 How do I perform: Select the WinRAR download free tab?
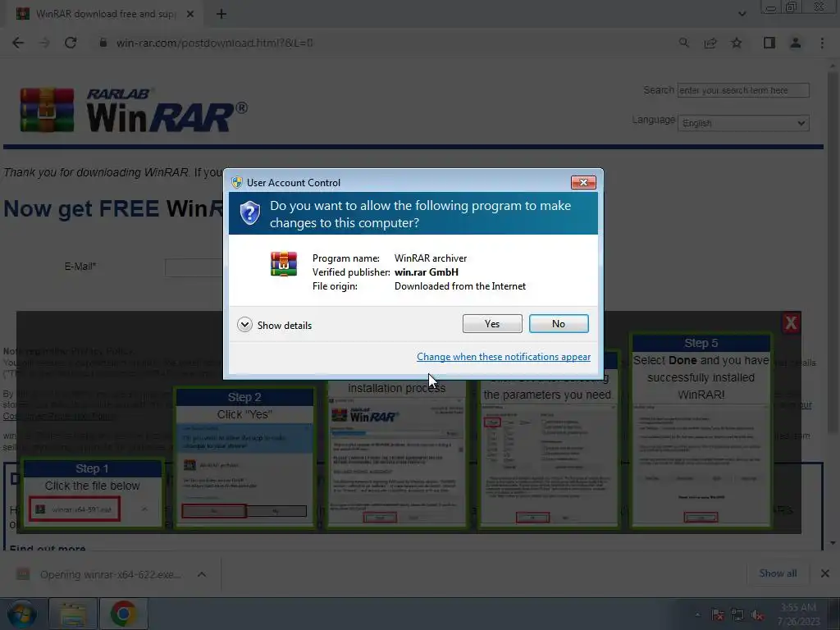click(106, 14)
